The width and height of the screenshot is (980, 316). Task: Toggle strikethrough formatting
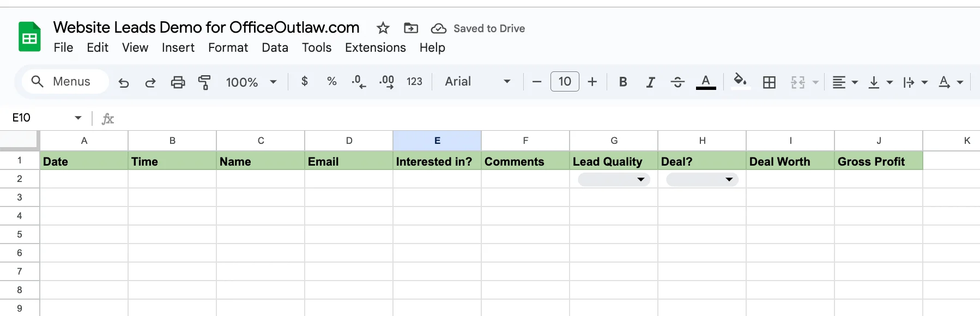[677, 82]
